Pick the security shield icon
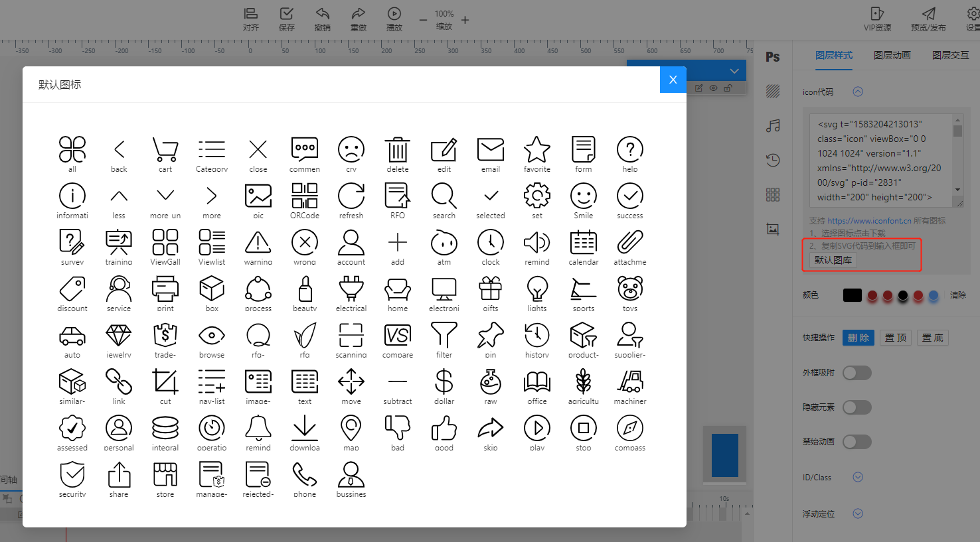This screenshot has height=542, width=980. (72, 475)
